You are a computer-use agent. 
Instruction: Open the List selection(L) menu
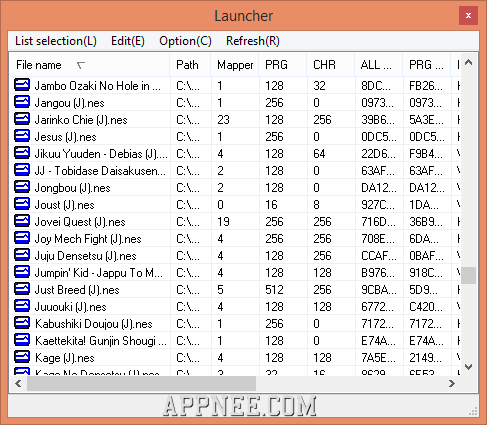(56, 41)
